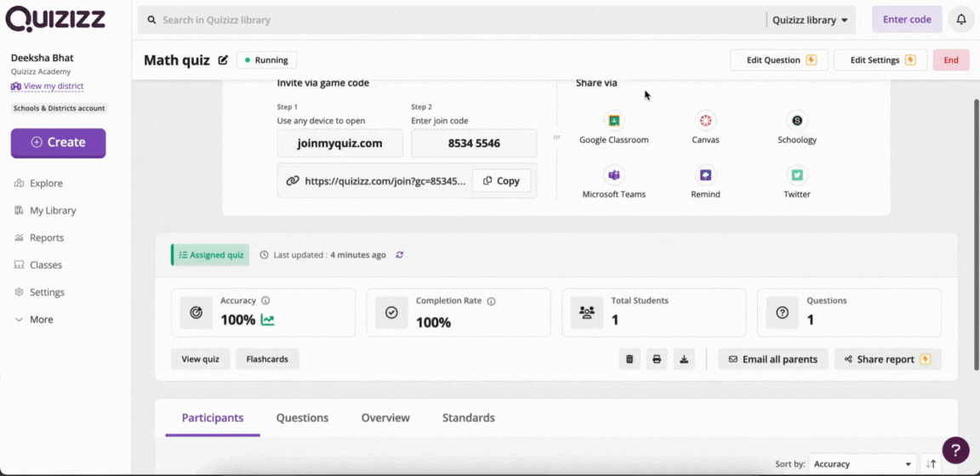Click the joinmyquiz.com box
Image resolution: width=980 pixels, height=476 pixels.
[x=340, y=143]
